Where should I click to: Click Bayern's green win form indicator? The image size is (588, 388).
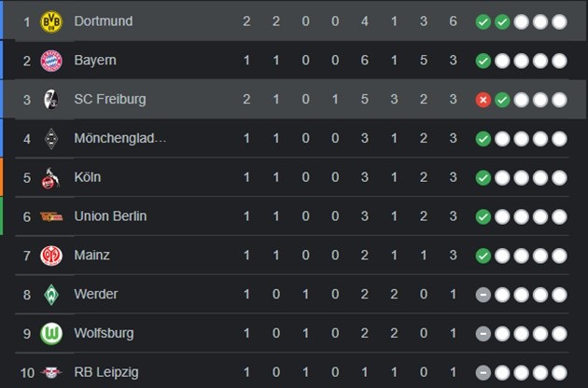[x=483, y=61]
